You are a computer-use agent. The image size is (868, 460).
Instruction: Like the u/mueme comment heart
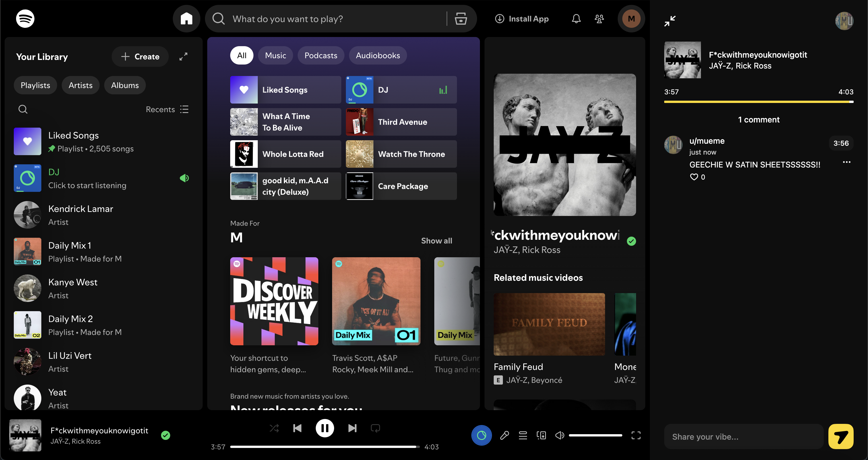tap(694, 177)
